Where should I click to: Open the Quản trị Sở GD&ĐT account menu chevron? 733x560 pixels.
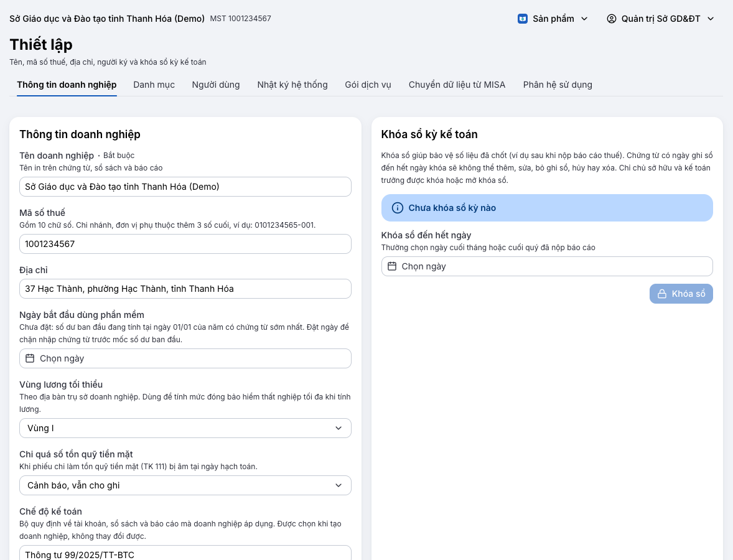pyautogui.click(x=711, y=19)
